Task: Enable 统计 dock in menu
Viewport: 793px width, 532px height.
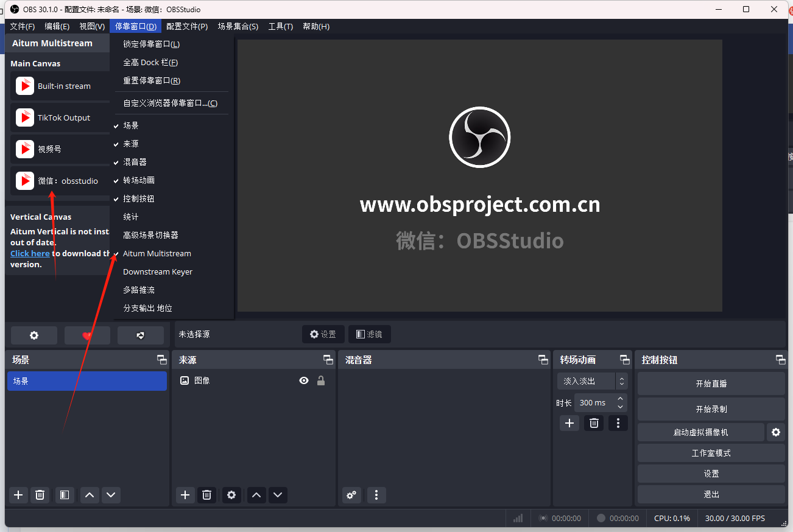Action: point(172,217)
